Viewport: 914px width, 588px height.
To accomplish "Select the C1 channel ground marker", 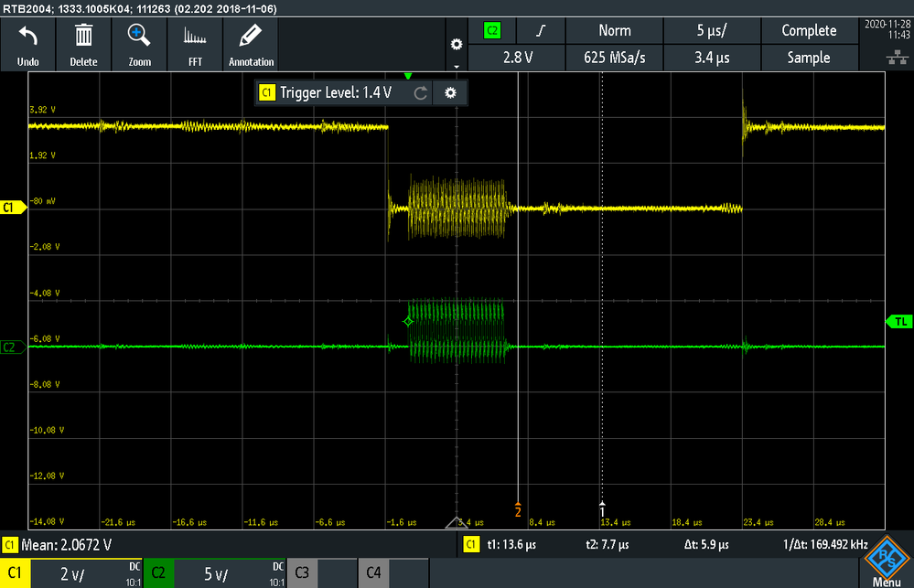I will (x=13, y=208).
